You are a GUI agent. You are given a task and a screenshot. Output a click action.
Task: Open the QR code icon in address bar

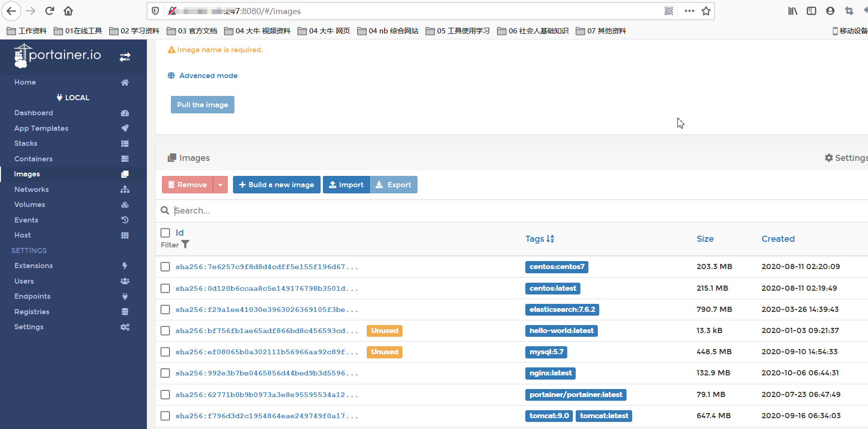tap(668, 11)
